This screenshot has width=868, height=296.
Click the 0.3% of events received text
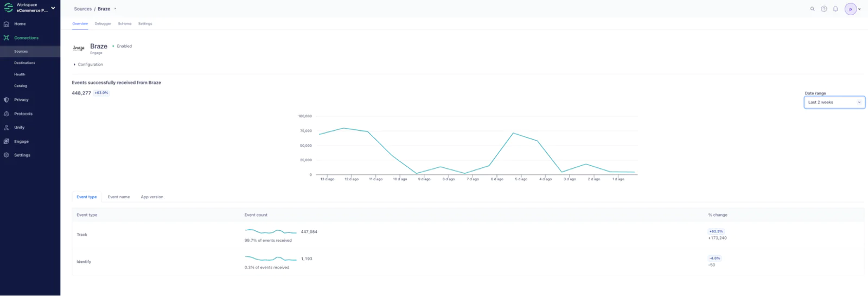click(267, 268)
